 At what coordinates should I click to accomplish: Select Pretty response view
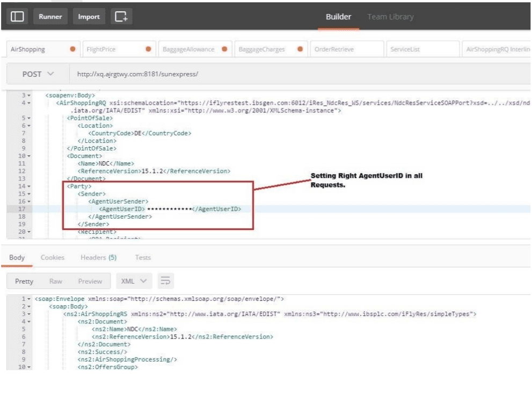pos(24,281)
